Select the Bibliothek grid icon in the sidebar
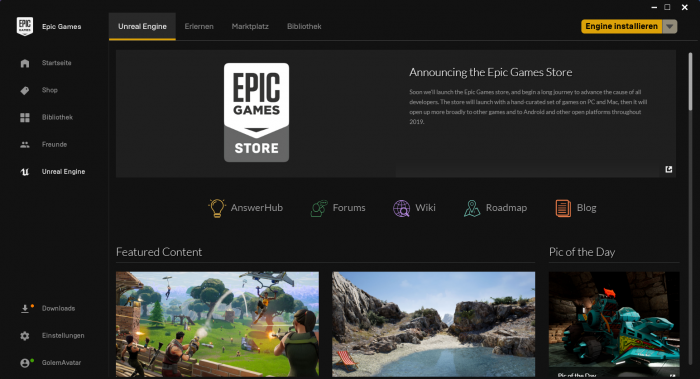The width and height of the screenshot is (700, 379). pos(25,117)
